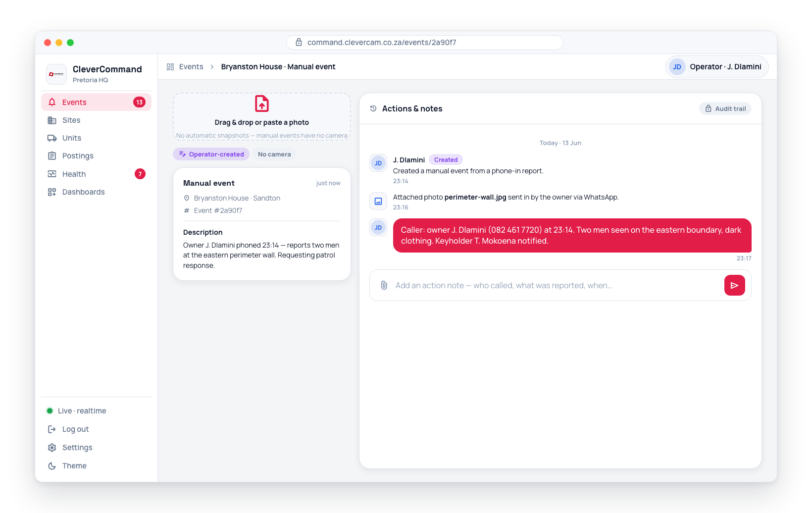Click the green Live status dot

[50, 411]
